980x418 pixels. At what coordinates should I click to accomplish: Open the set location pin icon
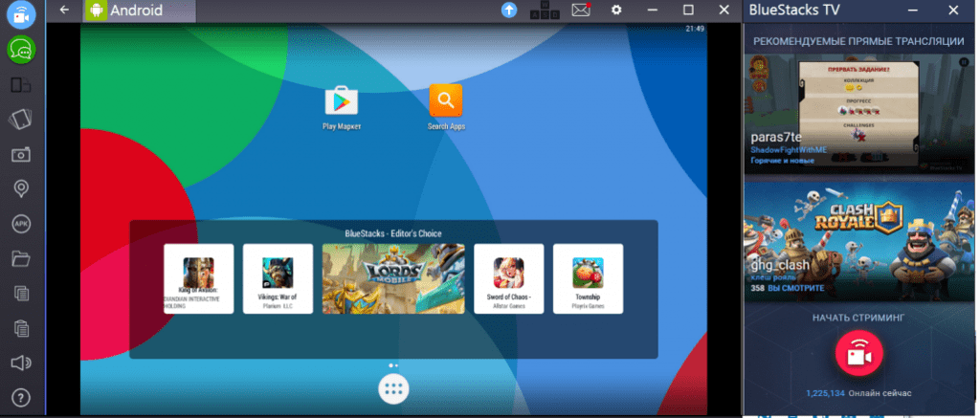[21, 188]
